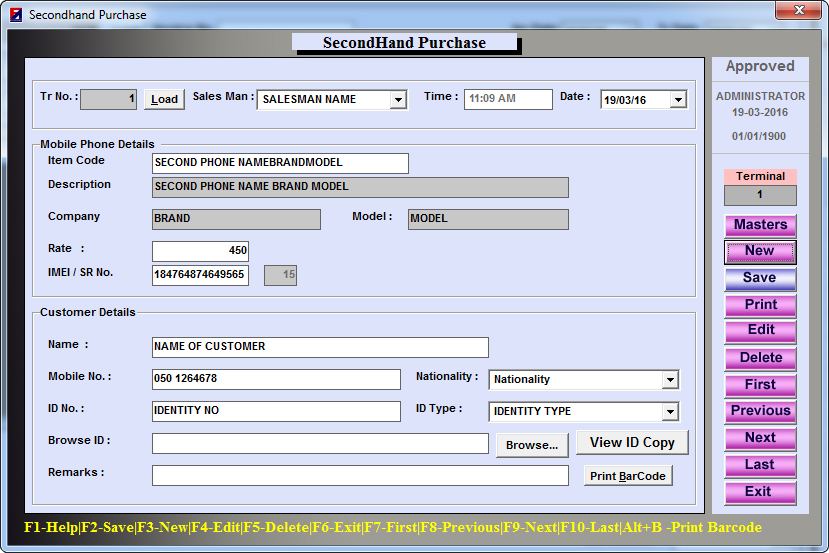Image resolution: width=829 pixels, height=553 pixels.
Task: Go to the First record
Action: pos(760,385)
